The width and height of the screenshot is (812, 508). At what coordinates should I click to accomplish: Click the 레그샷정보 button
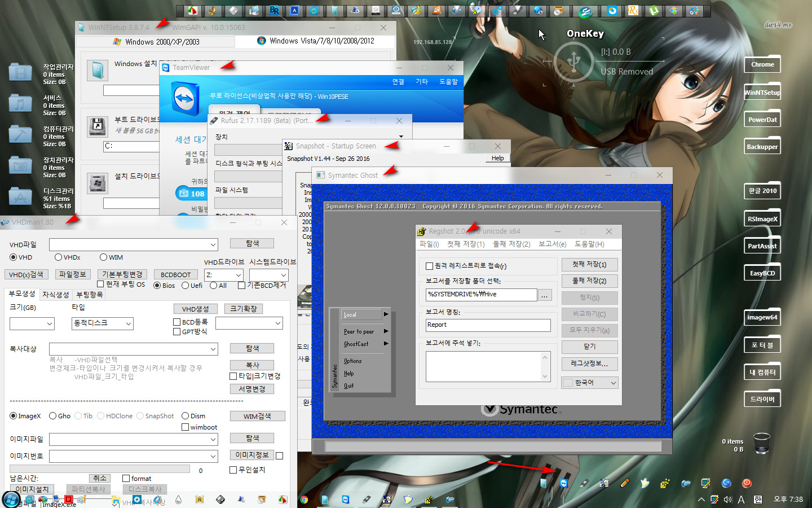pyautogui.click(x=589, y=364)
